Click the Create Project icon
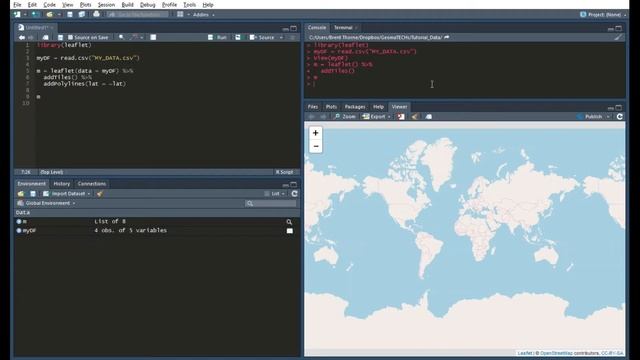This screenshot has width=640, height=360. pyautogui.click(x=35, y=14)
